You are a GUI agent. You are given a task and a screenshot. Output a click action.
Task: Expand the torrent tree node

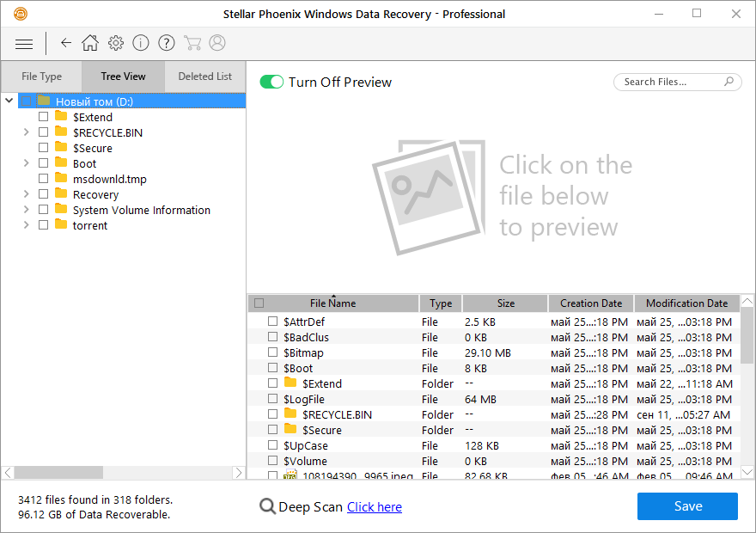click(27, 224)
